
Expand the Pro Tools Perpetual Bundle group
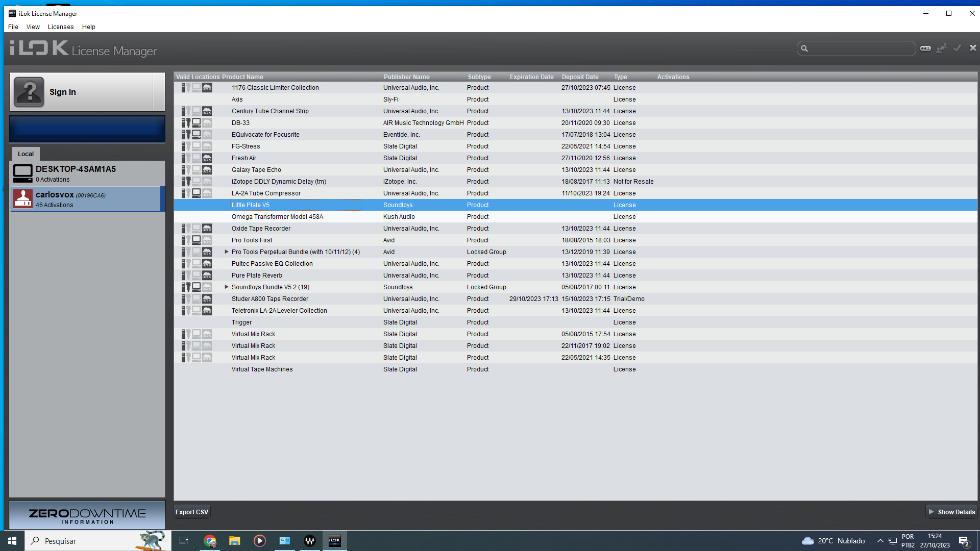pyautogui.click(x=227, y=252)
